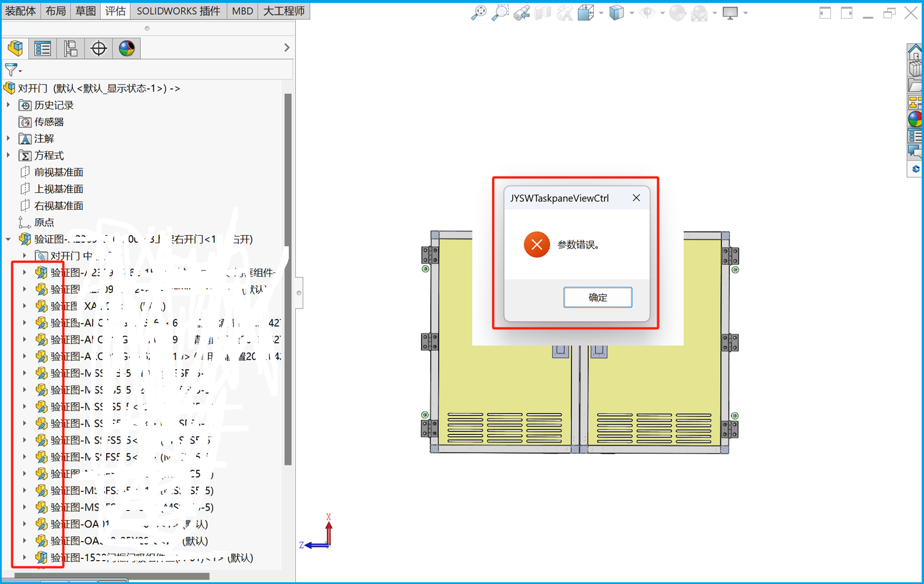Open the DimXpertManager crosshair tab
This screenshot has width=924, height=584.
pyautogui.click(x=98, y=48)
